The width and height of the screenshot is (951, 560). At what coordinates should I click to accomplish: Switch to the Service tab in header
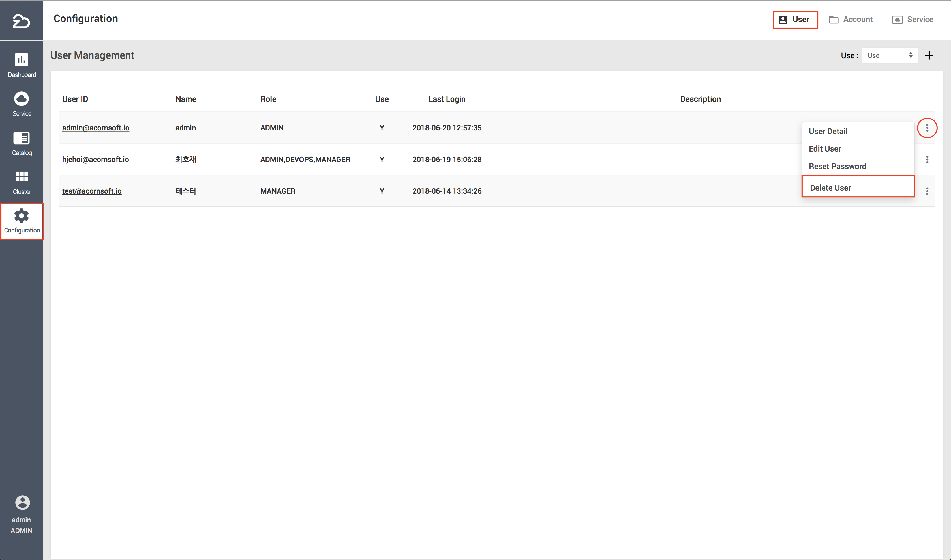(x=913, y=20)
